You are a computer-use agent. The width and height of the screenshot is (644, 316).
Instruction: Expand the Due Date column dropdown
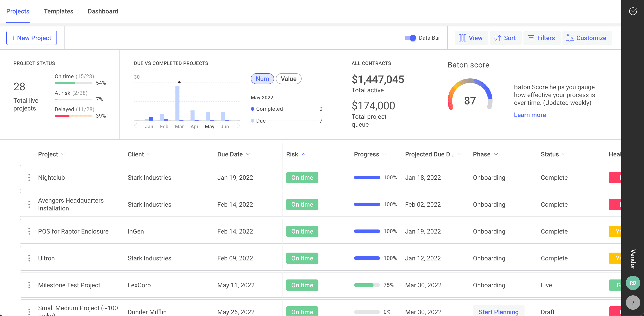pos(248,154)
